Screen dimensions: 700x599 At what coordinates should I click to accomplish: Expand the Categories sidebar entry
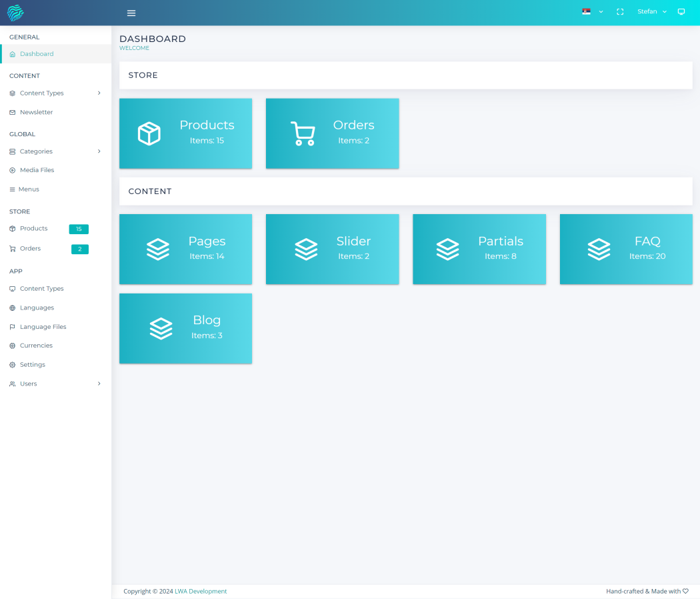[35, 151]
